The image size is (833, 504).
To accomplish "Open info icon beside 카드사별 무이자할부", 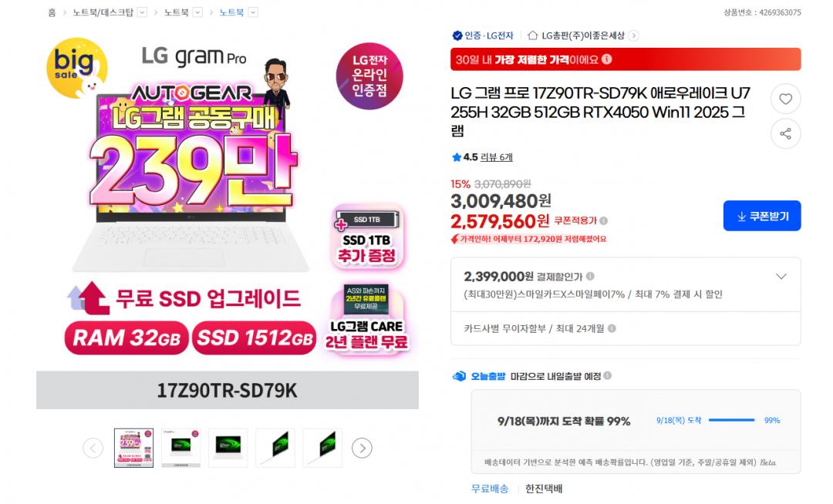I will click(x=612, y=328).
